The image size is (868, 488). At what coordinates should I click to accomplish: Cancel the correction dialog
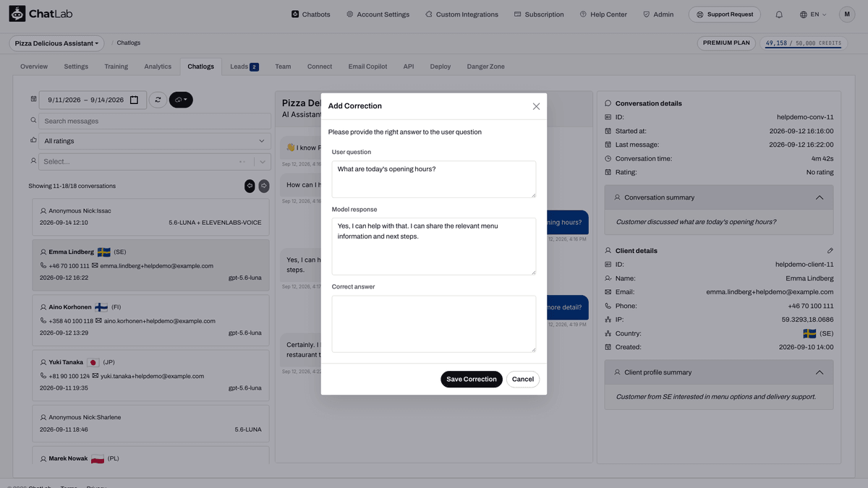pyautogui.click(x=523, y=379)
